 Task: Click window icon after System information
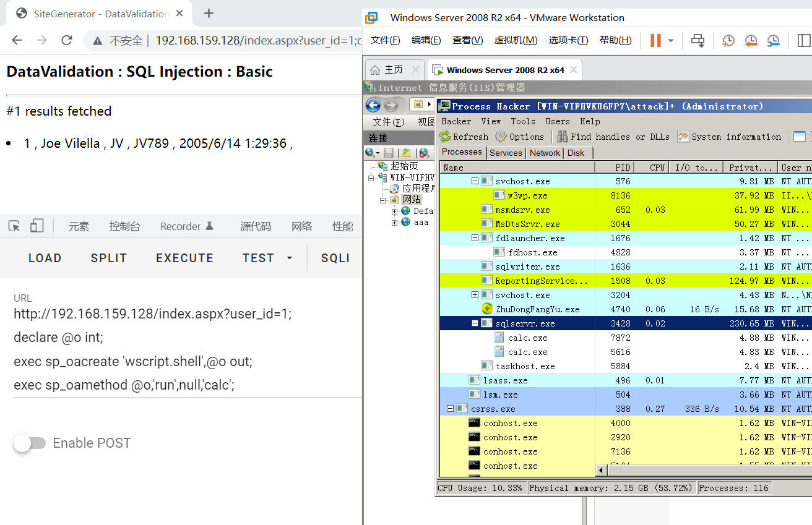coord(799,137)
